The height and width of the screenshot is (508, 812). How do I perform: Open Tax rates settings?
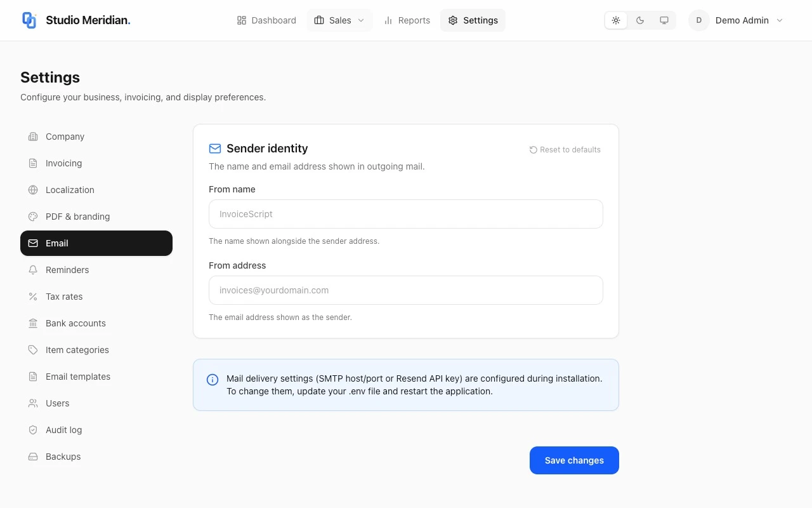coord(96,297)
